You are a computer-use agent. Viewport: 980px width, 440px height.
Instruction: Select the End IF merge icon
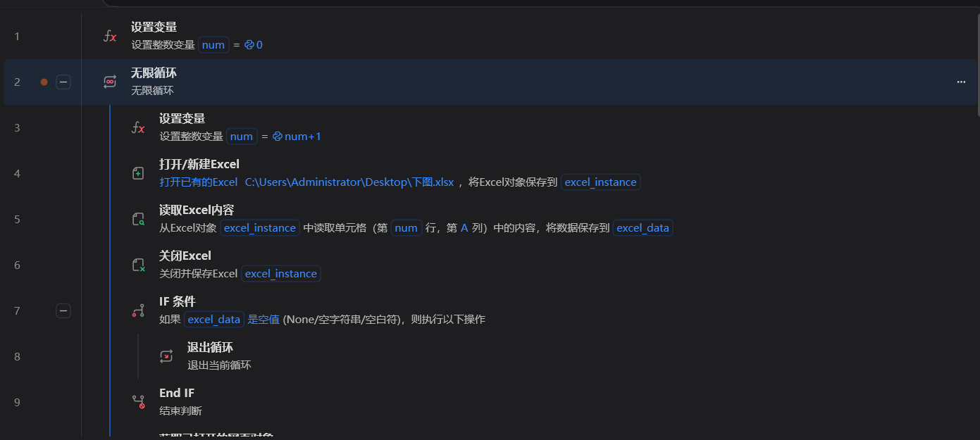pos(138,401)
